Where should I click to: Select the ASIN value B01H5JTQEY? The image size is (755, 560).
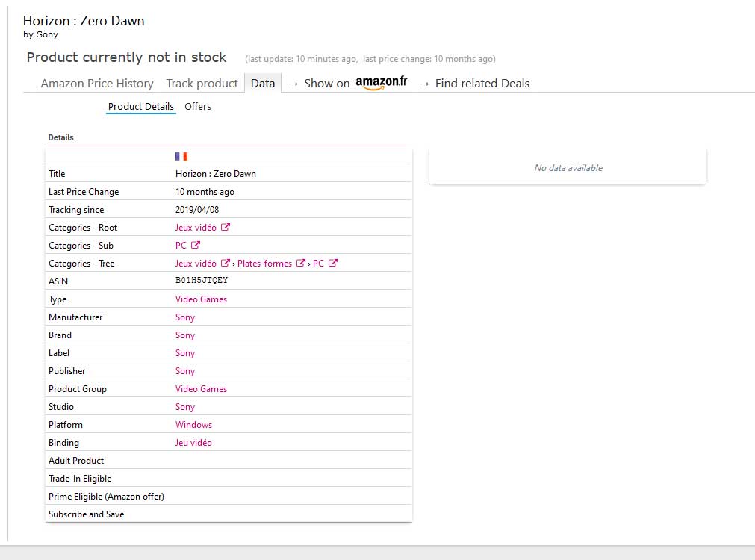point(202,280)
